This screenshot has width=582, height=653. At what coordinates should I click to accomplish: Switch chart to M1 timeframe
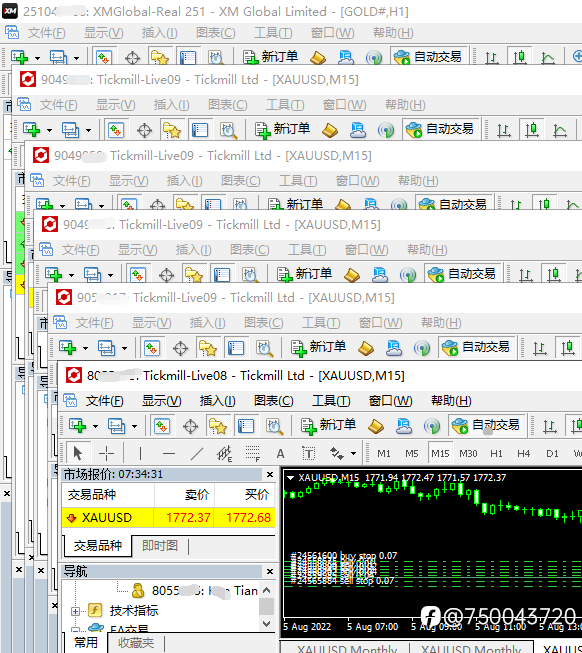click(384, 453)
